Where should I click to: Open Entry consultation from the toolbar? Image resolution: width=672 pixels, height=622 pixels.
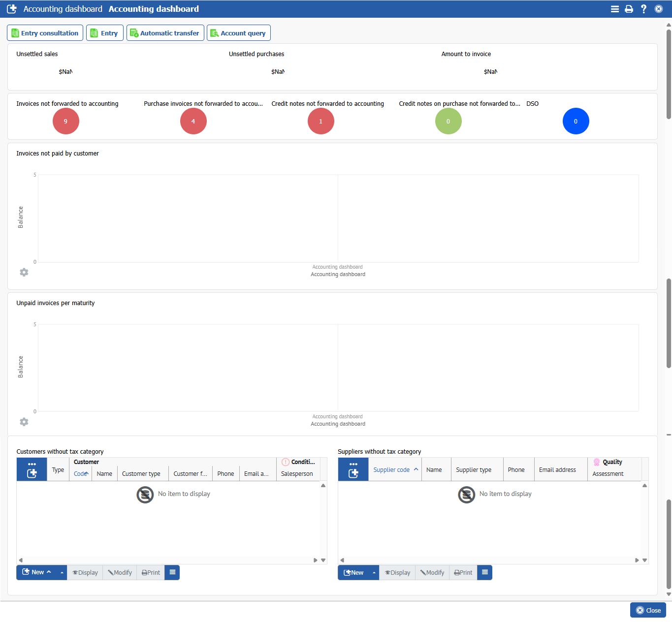point(45,33)
